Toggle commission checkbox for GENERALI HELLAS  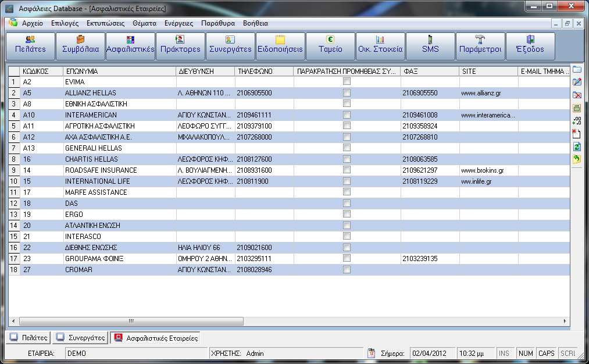tap(347, 148)
